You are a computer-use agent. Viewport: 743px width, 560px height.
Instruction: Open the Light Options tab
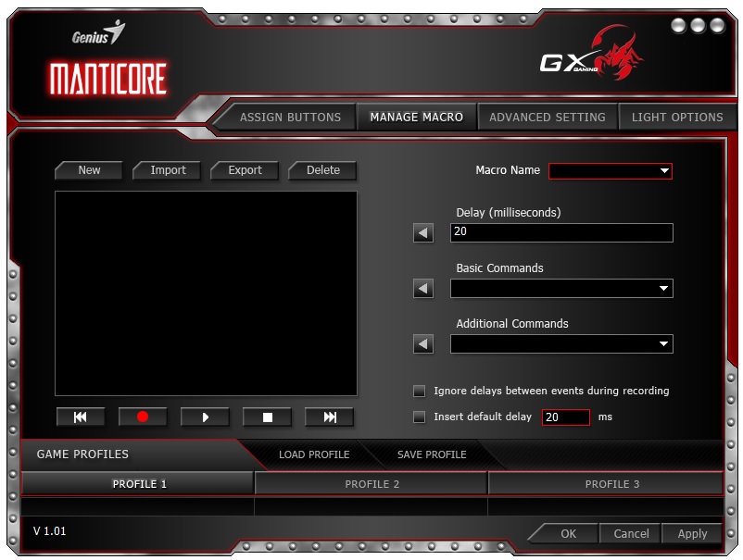point(677,118)
